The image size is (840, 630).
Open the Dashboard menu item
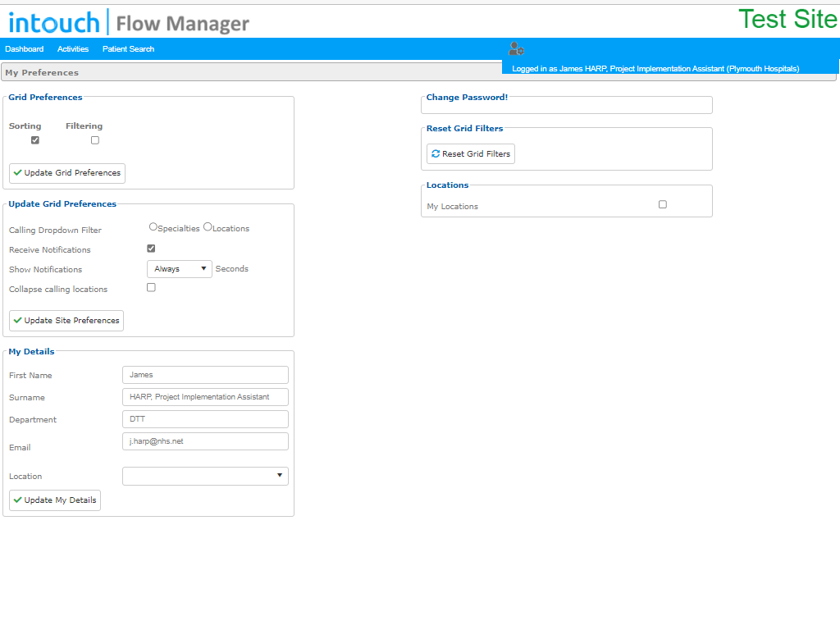25,48
